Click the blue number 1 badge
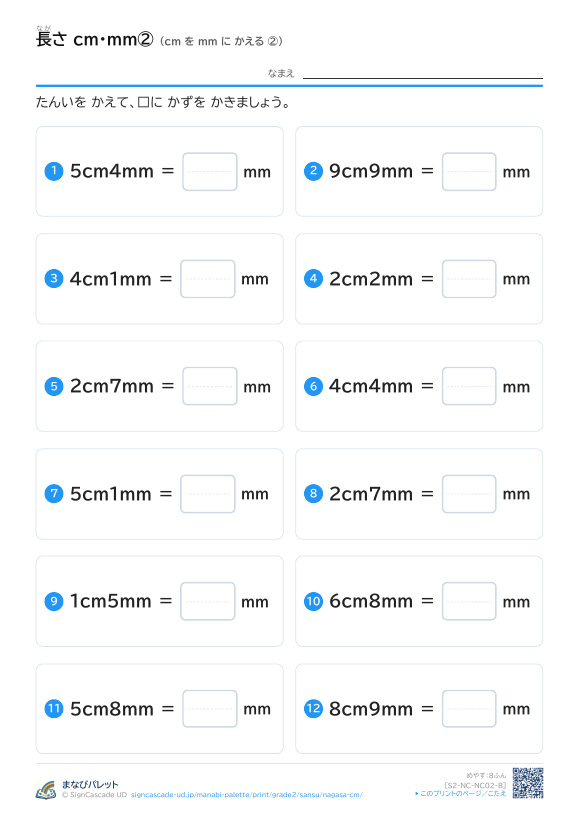The image size is (580, 820). point(54,171)
